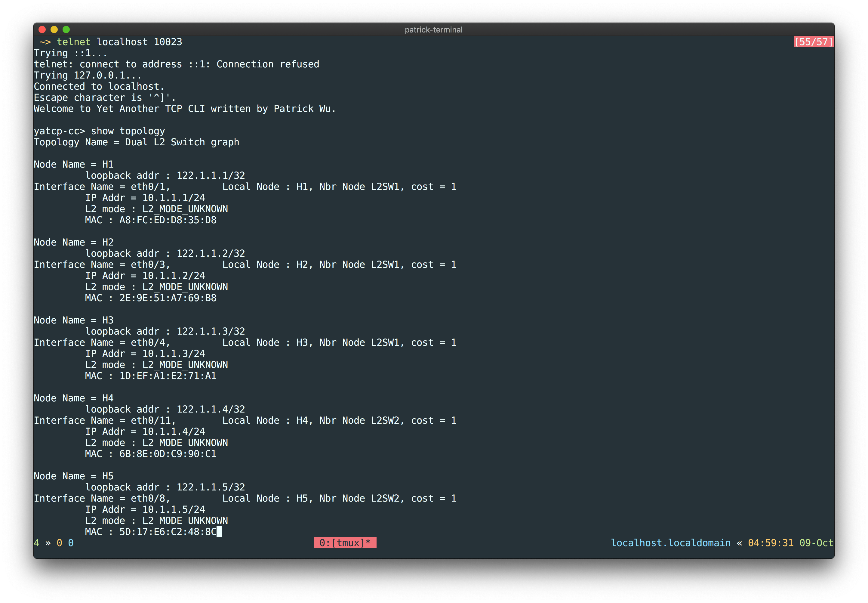Click the yellow minimize window button
Viewport: 868px width, 603px height.
54,29
